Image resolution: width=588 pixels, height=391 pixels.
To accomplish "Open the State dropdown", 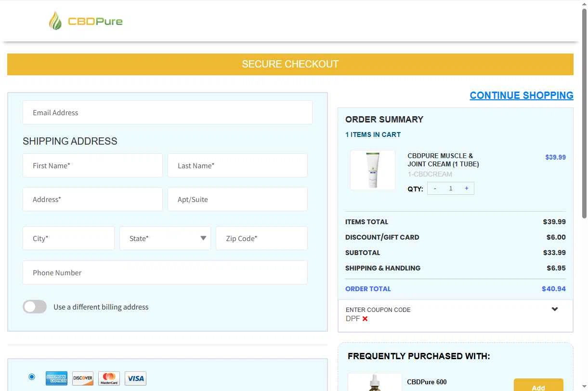I will click(165, 238).
